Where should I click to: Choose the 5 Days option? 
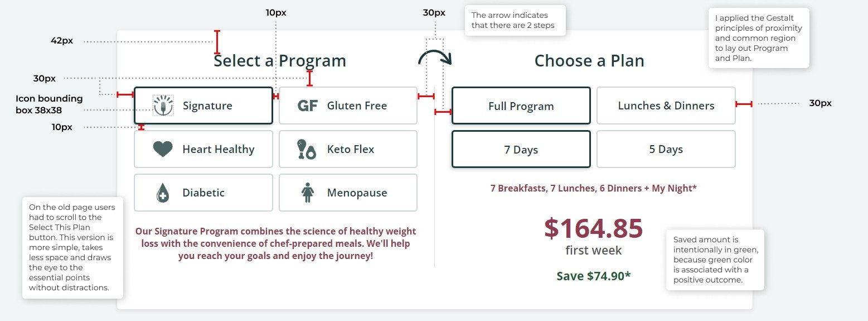point(666,149)
